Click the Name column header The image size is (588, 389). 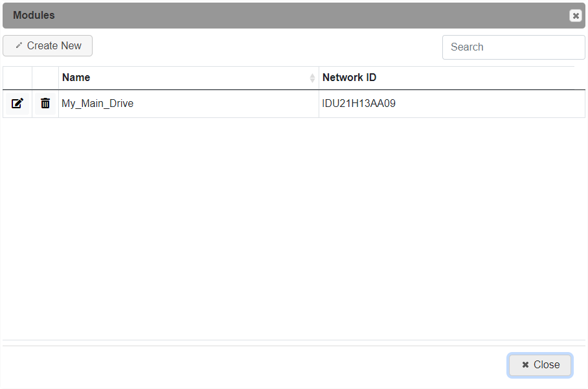tap(76, 77)
